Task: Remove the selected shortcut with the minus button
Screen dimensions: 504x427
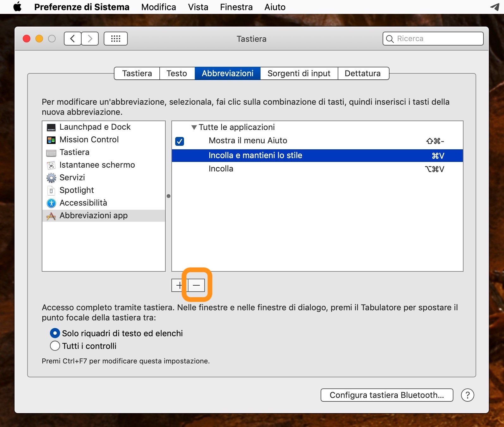Action: pyautogui.click(x=196, y=285)
